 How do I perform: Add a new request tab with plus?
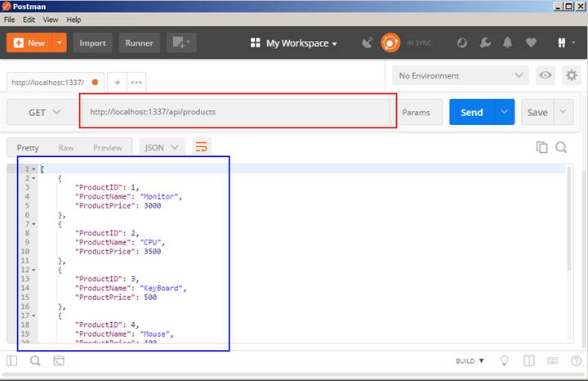pos(118,83)
